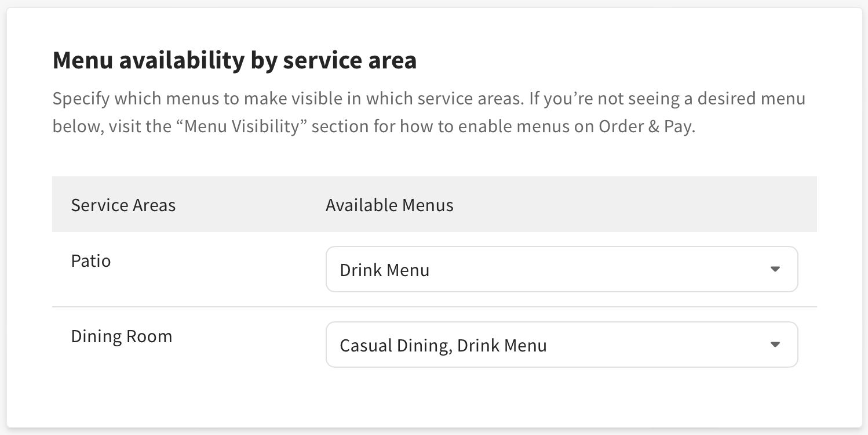The width and height of the screenshot is (868, 435).
Task: Click the Casual Dining, Drink Menu selector
Action: pyautogui.click(x=561, y=345)
